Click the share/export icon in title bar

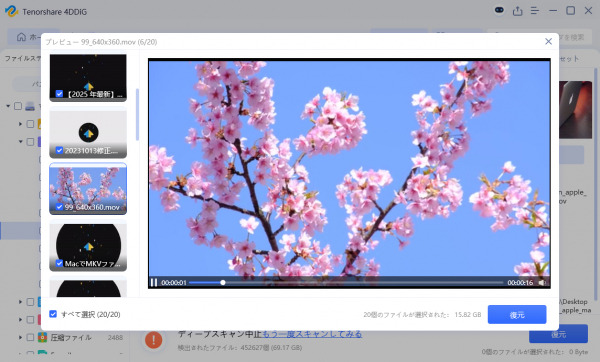coord(517,11)
